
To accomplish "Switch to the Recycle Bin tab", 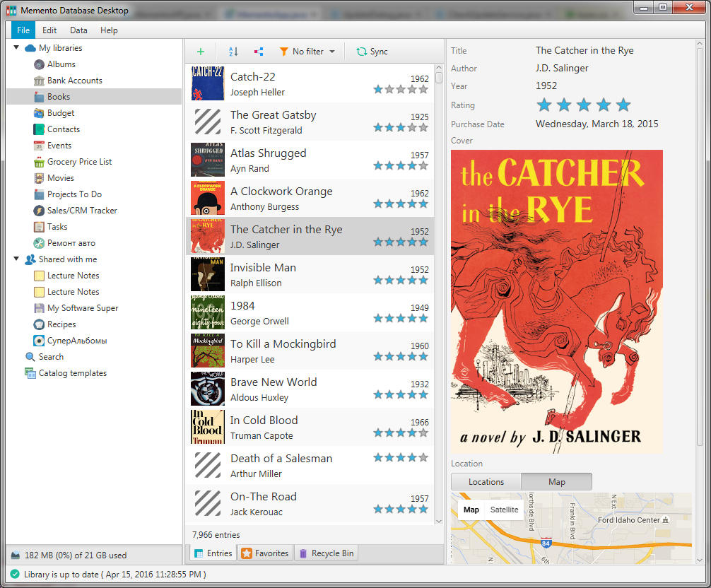I will [x=327, y=553].
